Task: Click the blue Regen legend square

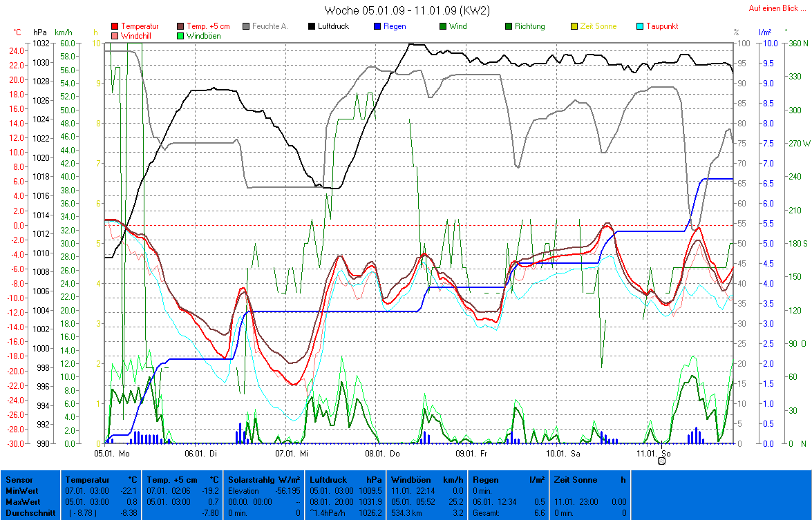Action: click(379, 26)
